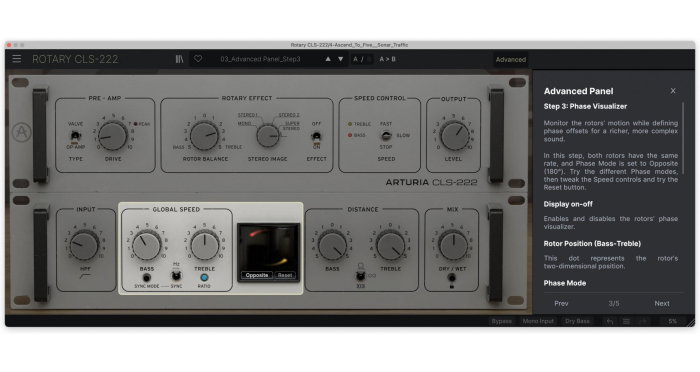
Task: Click the macOS red close window button
Action: pyautogui.click(x=9, y=45)
